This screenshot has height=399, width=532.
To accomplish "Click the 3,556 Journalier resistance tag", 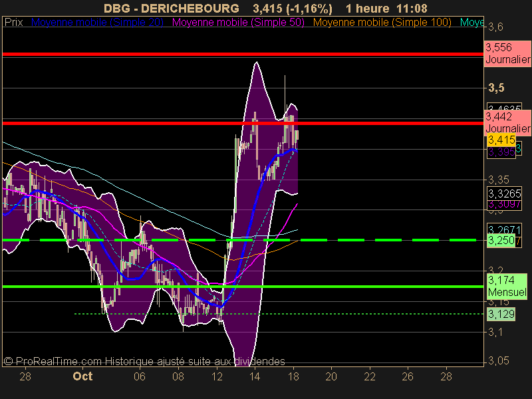I will click(x=507, y=54).
